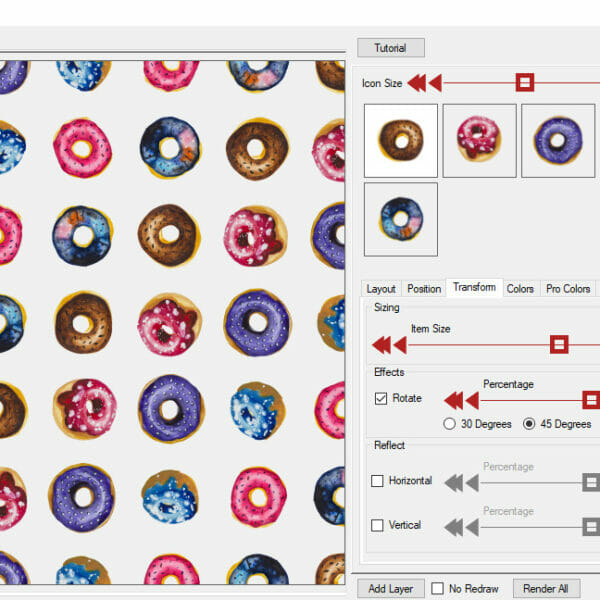The image size is (600, 600).
Task: Click Rotate percentage double-arrow decrease icon
Action: 453,401
